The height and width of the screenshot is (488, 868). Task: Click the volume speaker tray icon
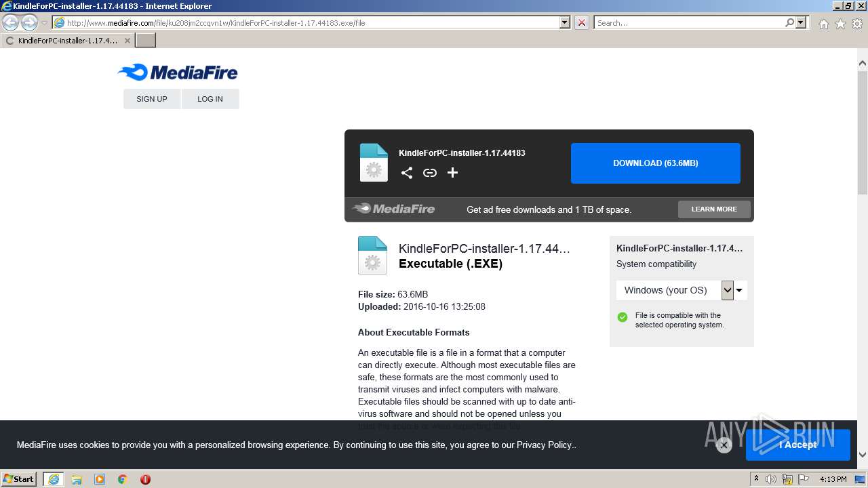pos(771,479)
